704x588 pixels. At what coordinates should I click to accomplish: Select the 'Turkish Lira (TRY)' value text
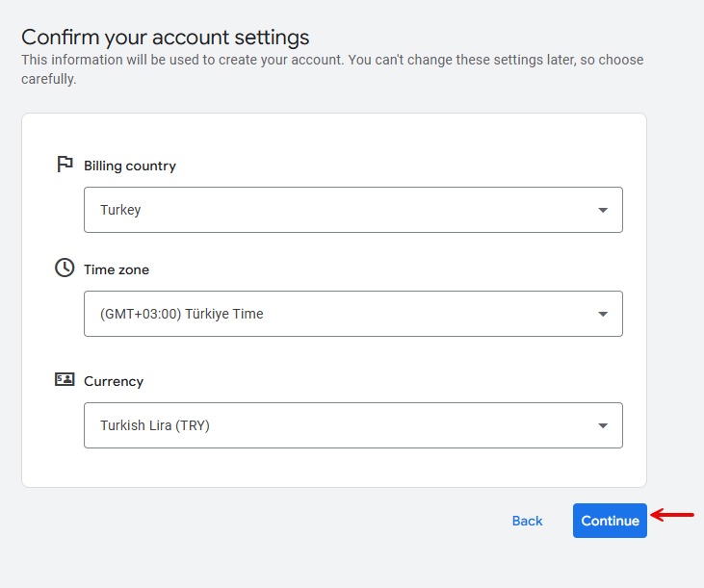155,425
